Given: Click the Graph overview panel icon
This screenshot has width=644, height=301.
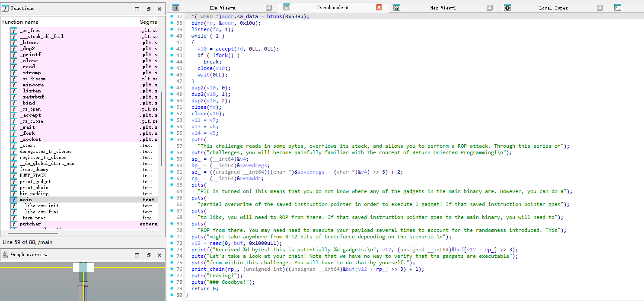Looking at the screenshot, I should [x=5, y=255].
